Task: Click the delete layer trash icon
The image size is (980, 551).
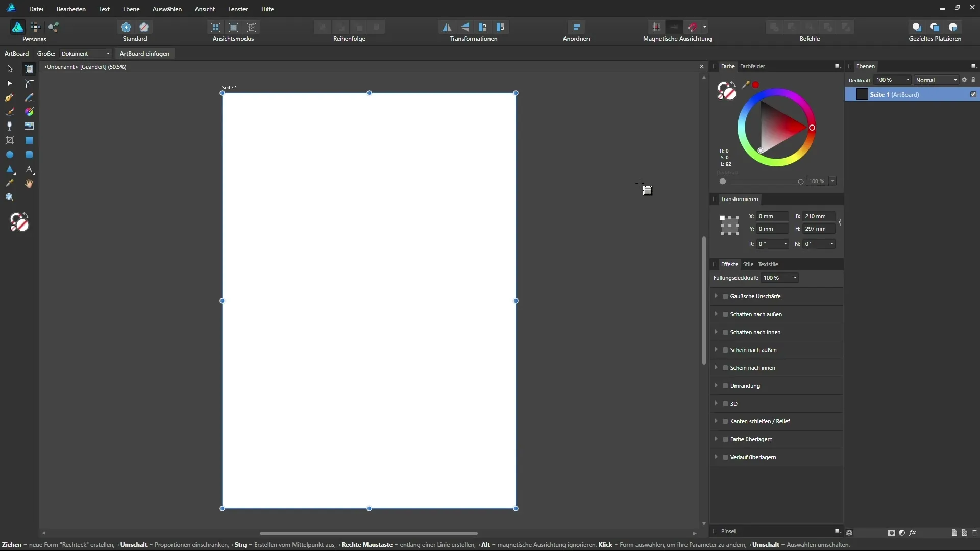Action: [974, 533]
